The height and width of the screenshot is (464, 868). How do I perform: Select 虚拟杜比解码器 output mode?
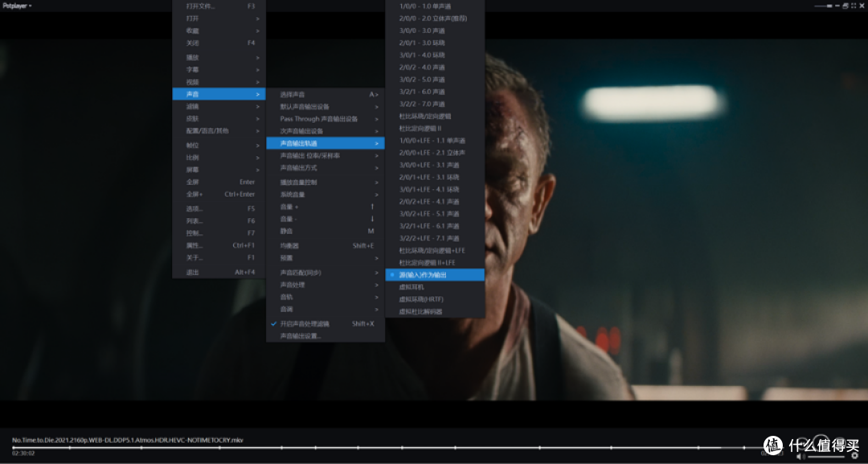pyautogui.click(x=435, y=311)
